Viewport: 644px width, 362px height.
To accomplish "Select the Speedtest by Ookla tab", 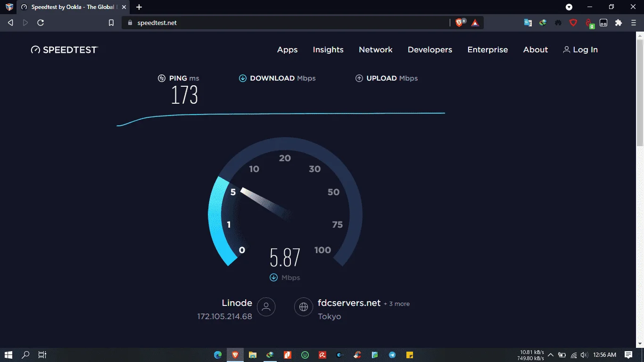I will pos(74,7).
